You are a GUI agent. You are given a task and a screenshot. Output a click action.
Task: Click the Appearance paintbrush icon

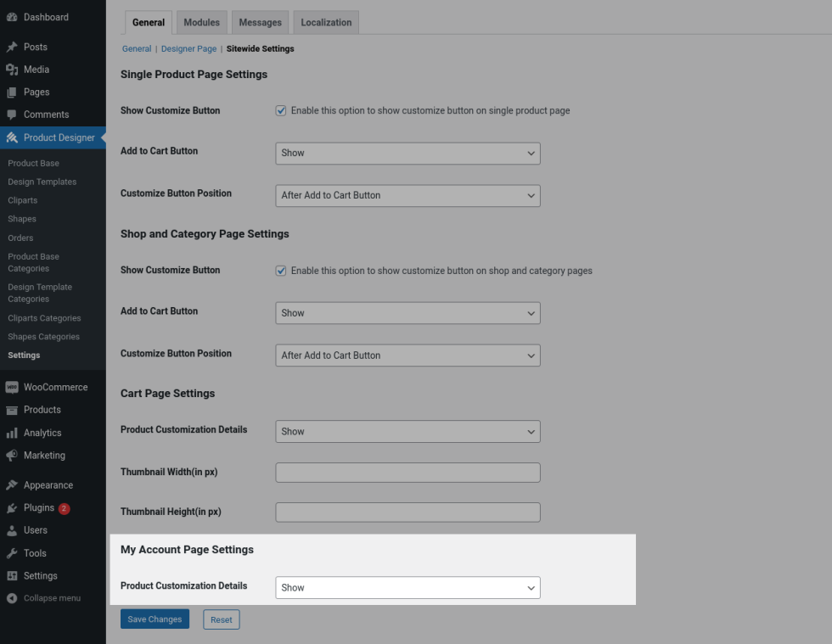click(12, 485)
